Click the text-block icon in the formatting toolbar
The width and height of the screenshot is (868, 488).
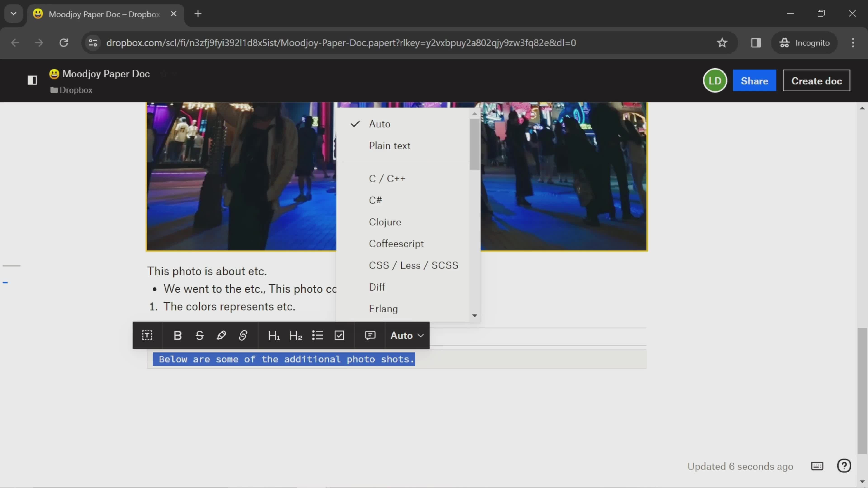tap(147, 335)
